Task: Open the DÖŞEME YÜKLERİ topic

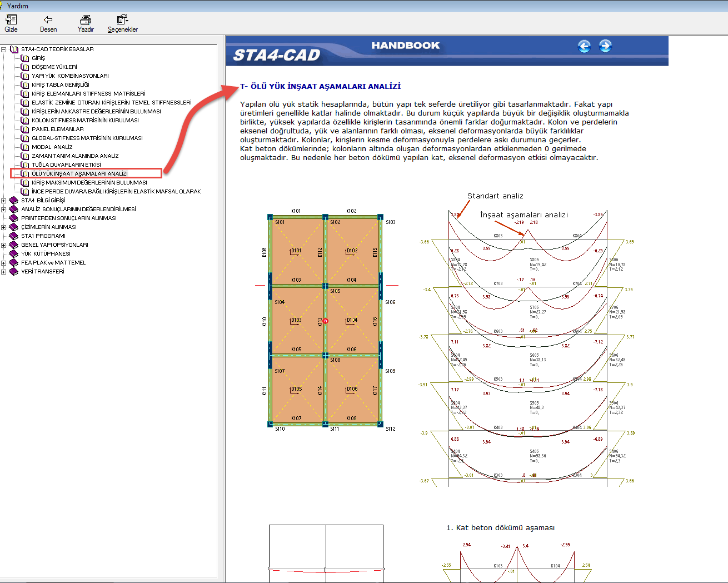Action: (x=54, y=67)
